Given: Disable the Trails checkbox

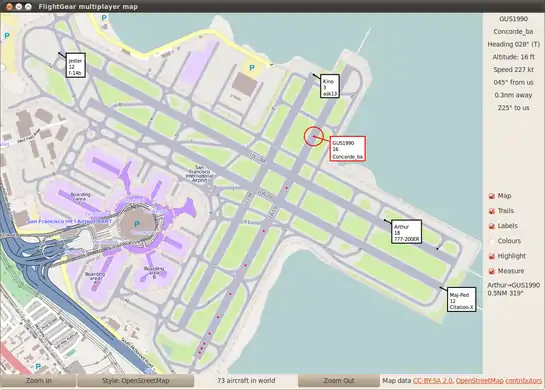Looking at the screenshot, I should [x=492, y=211].
